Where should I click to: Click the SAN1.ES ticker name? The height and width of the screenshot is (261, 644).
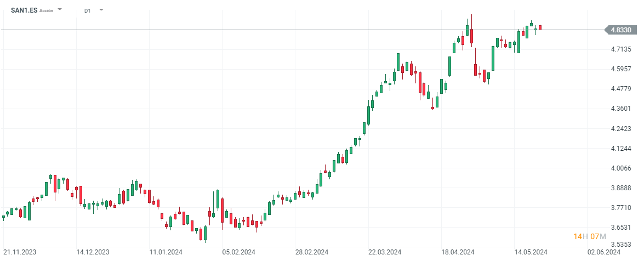(24, 10)
